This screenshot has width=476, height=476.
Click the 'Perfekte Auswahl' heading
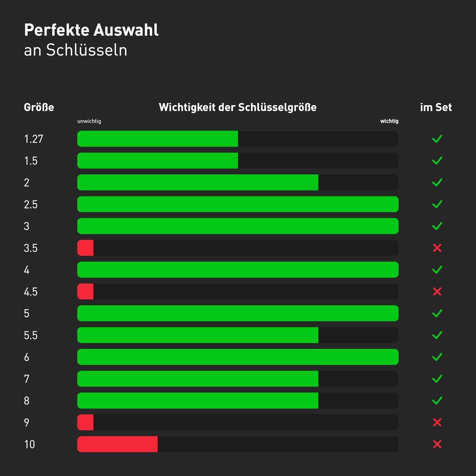click(x=91, y=30)
